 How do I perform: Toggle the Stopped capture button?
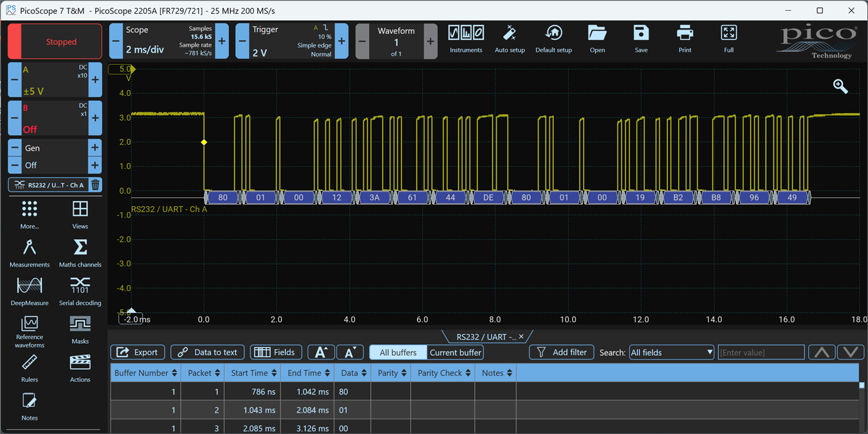tap(55, 42)
